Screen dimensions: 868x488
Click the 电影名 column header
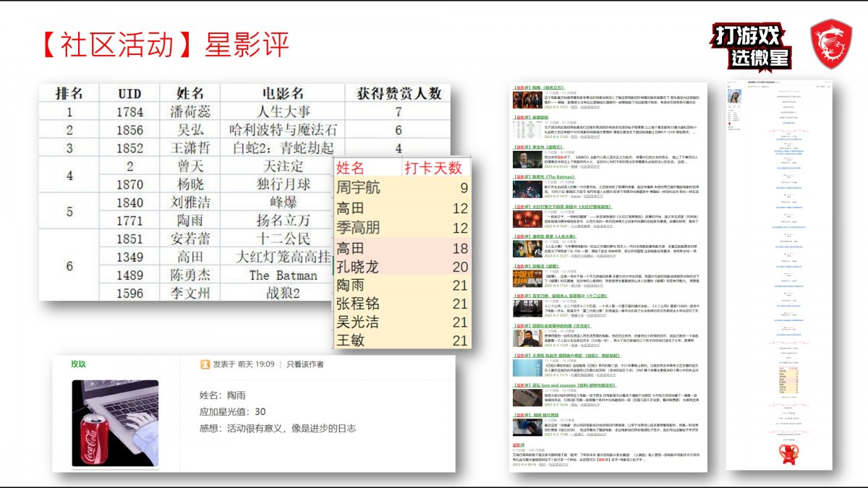coord(284,93)
